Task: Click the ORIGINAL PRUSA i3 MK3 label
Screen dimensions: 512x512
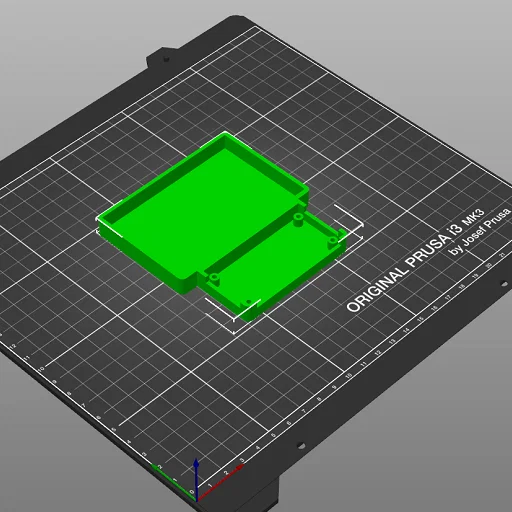Action: (415, 261)
